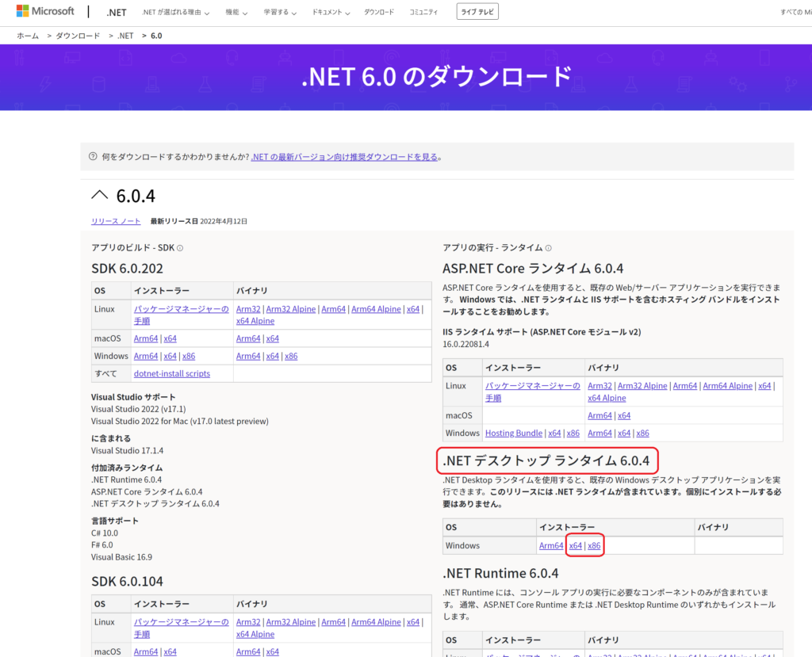Open コミュニティ in the top navigation
This screenshot has width=812, height=657.
pos(423,12)
